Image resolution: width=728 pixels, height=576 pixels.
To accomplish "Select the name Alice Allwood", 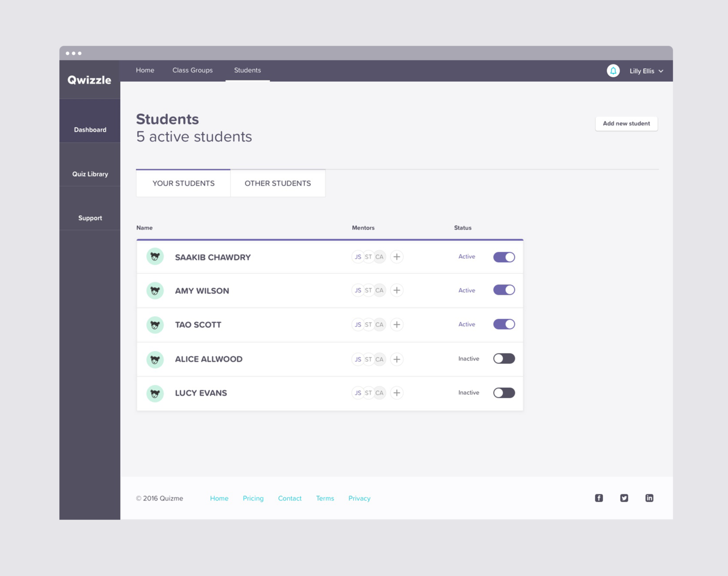I will [x=209, y=359].
